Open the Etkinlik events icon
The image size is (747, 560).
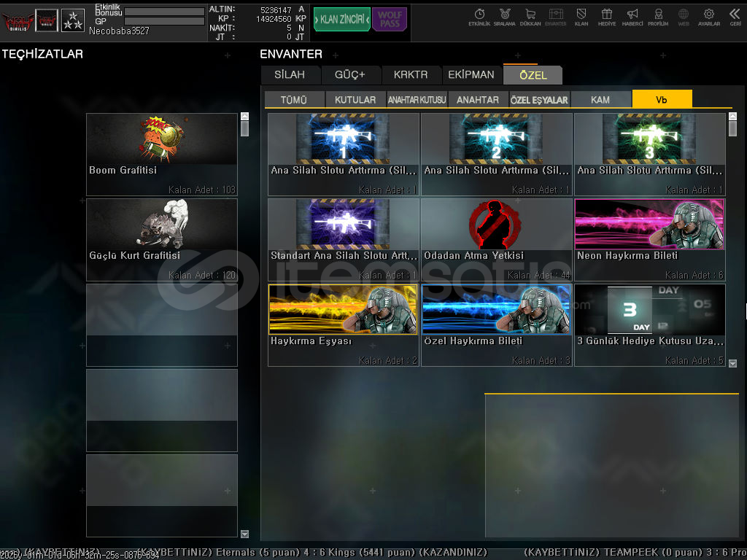coord(479,17)
